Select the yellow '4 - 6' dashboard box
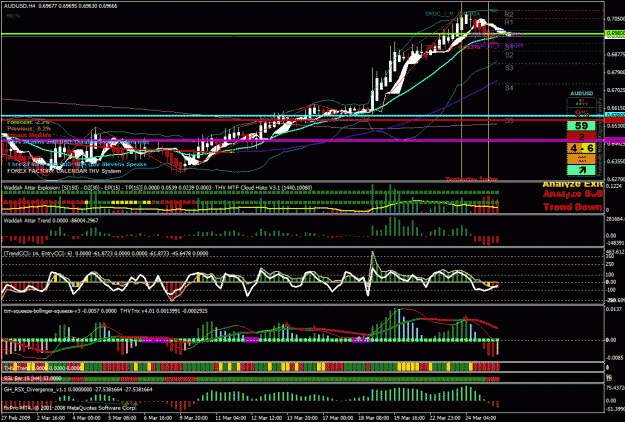 tap(581, 148)
